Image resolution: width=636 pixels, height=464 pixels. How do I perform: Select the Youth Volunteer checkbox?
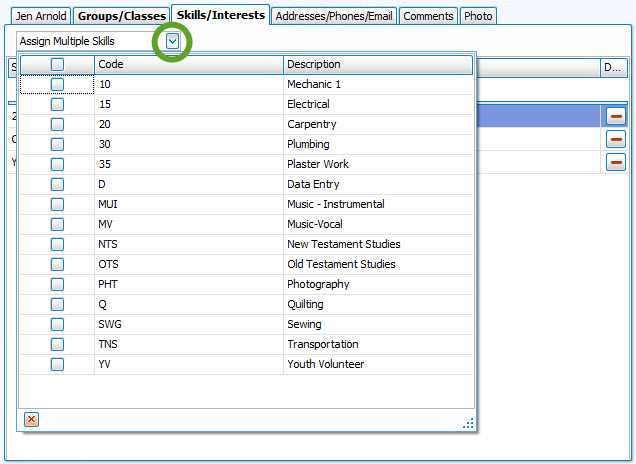click(x=57, y=365)
